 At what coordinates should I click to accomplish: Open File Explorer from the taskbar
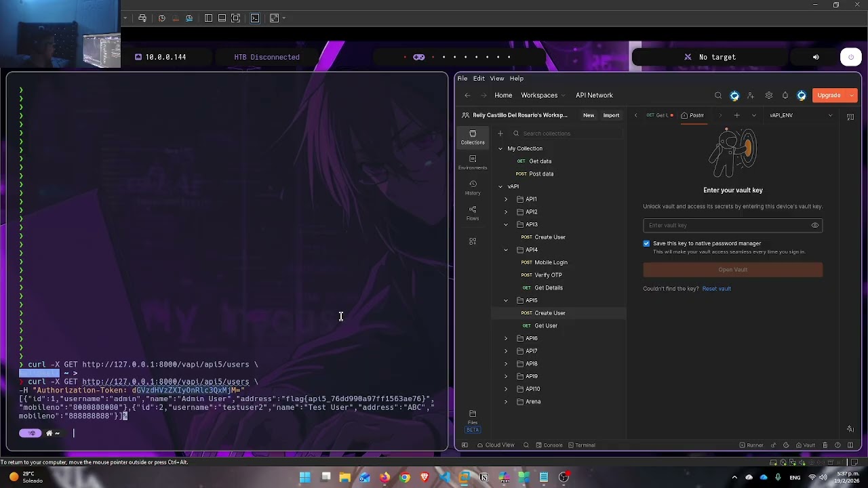point(345,477)
